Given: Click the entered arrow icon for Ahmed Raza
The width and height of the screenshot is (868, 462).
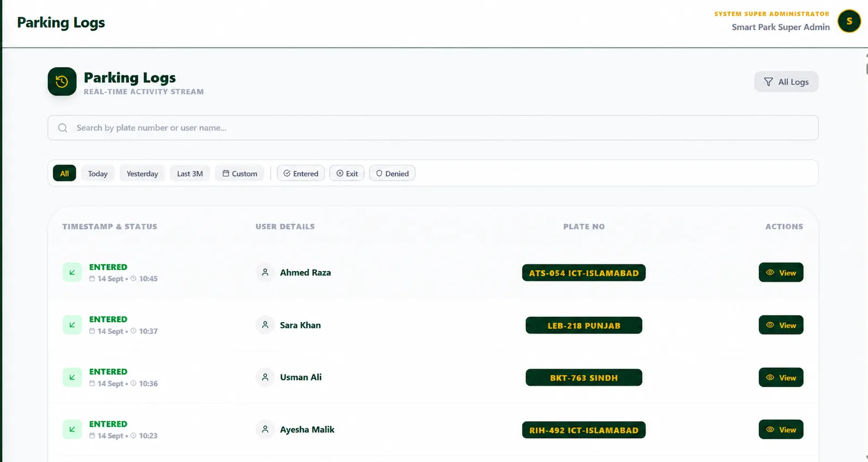Looking at the screenshot, I should tap(72, 272).
